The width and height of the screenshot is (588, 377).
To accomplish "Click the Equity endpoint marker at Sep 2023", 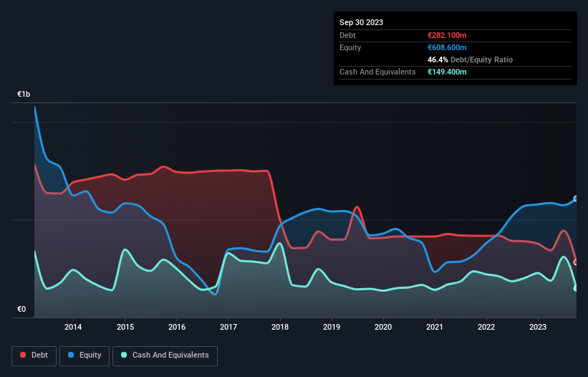I will pyautogui.click(x=576, y=199).
